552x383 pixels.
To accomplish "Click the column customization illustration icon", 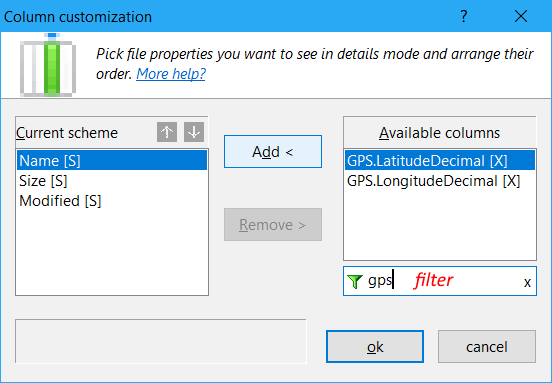I will click(x=48, y=65).
